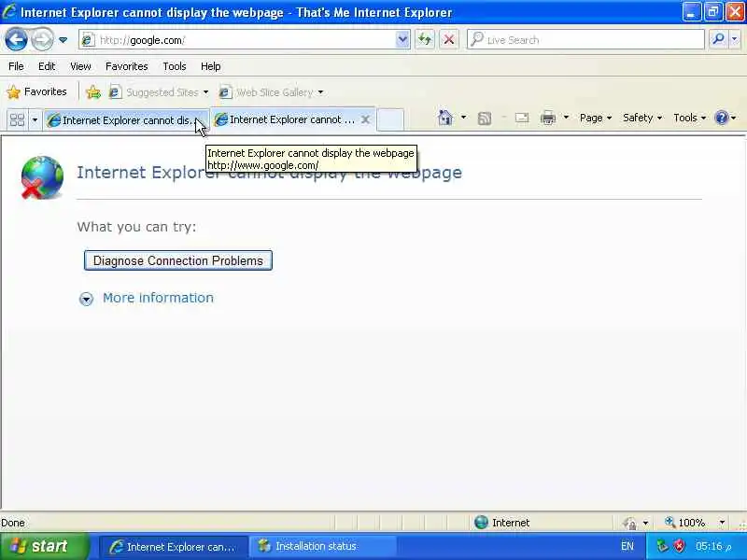
Task: Click the Internet zone globe in status bar
Action: [481, 523]
